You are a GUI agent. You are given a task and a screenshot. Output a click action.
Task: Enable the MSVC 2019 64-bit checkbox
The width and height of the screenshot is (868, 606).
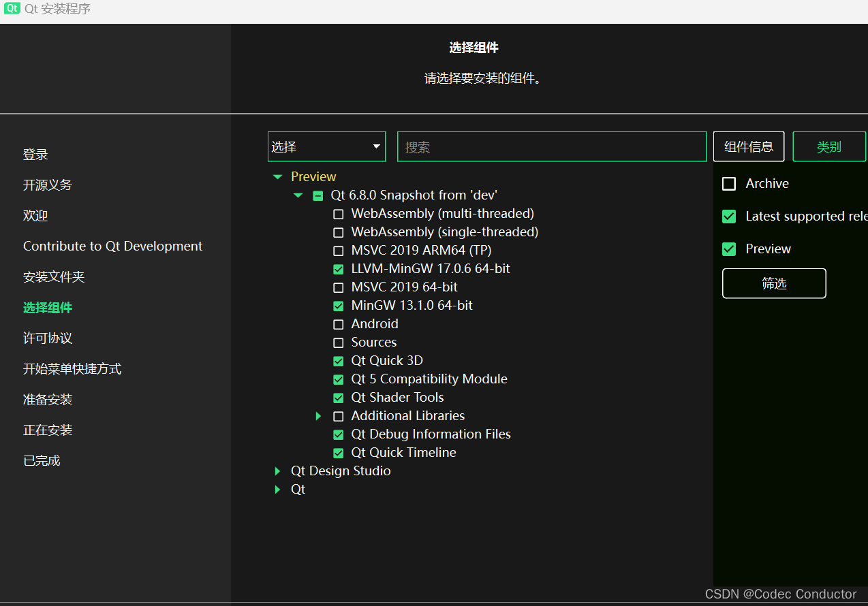(338, 287)
